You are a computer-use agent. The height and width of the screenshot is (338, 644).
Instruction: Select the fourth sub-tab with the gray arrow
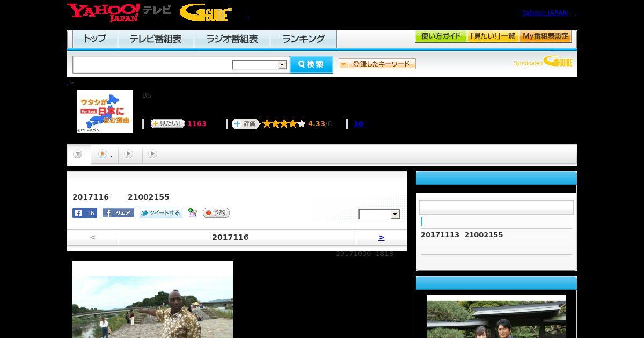tap(153, 154)
